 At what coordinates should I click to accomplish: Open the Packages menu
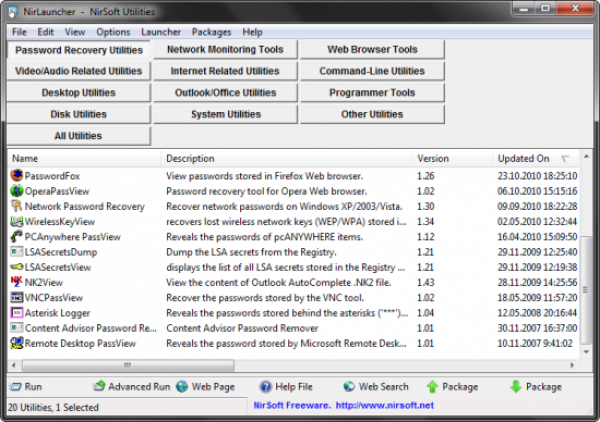coord(212,32)
